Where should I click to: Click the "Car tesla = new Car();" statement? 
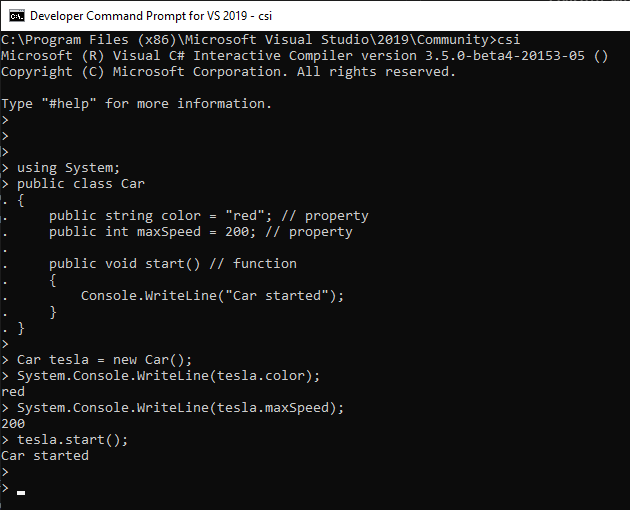pos(105,360)
